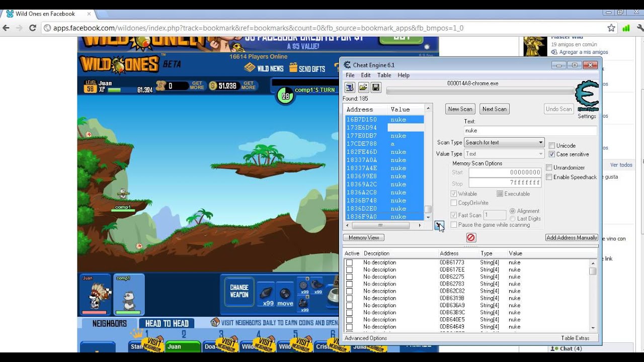Click the copy selected addresses arrow icon
Image resolution: width=644 pixels, height=362 pixels.
coord(439,225)
